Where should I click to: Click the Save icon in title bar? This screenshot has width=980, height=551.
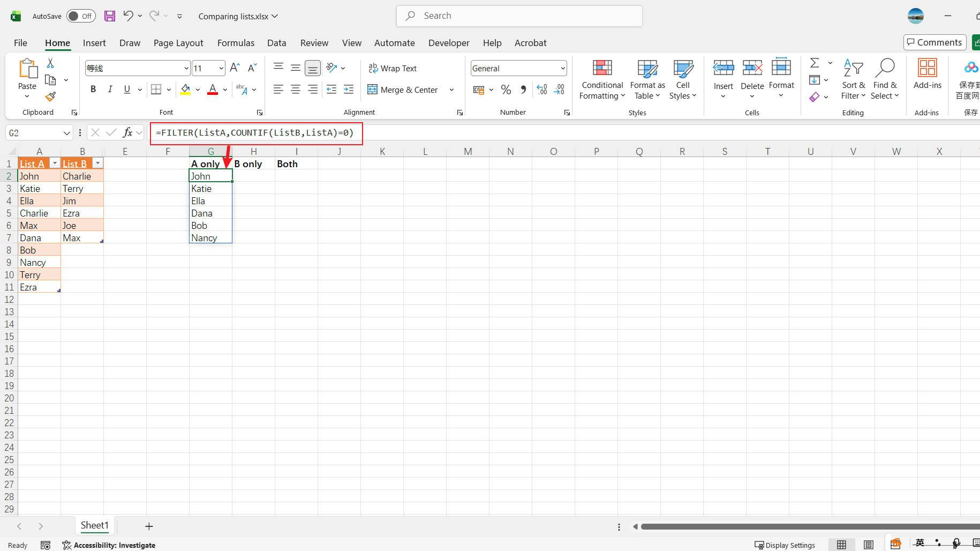point(110,16)
